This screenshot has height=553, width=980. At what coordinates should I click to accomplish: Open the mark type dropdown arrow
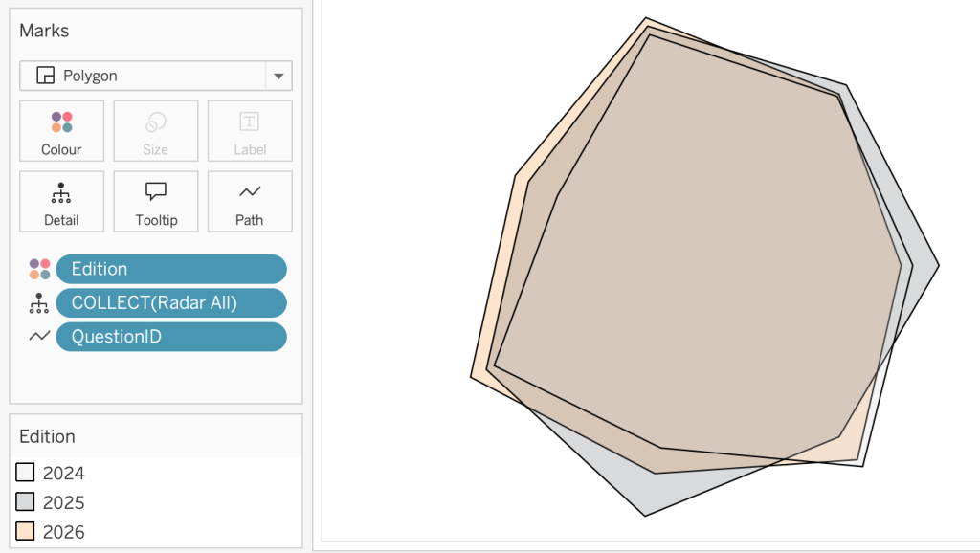[x=278, y=76]
